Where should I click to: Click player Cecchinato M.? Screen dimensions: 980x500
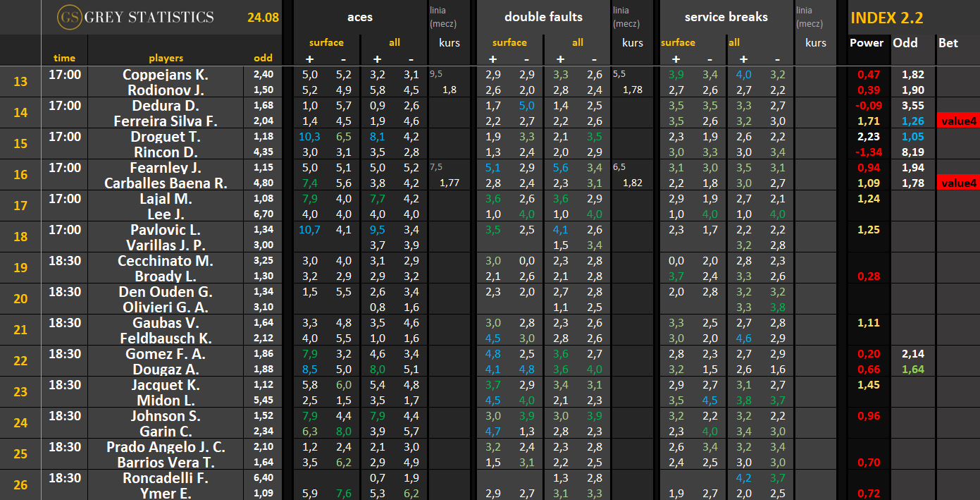(166, 261)
